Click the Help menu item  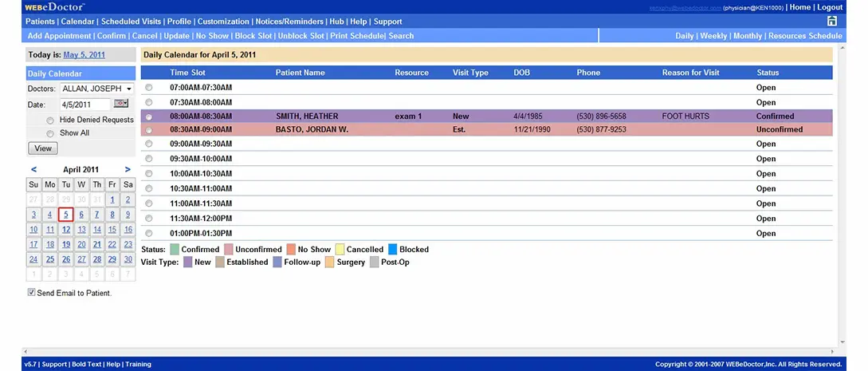(x=358, y=22)
